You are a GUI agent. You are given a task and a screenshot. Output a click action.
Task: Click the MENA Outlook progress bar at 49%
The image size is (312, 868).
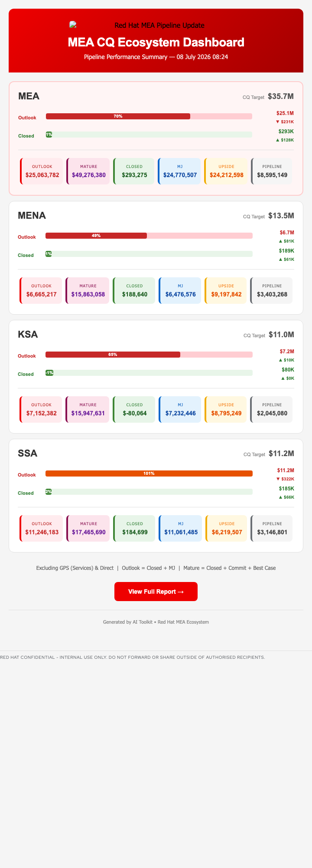pyautogui.click(x=149, y=236)
